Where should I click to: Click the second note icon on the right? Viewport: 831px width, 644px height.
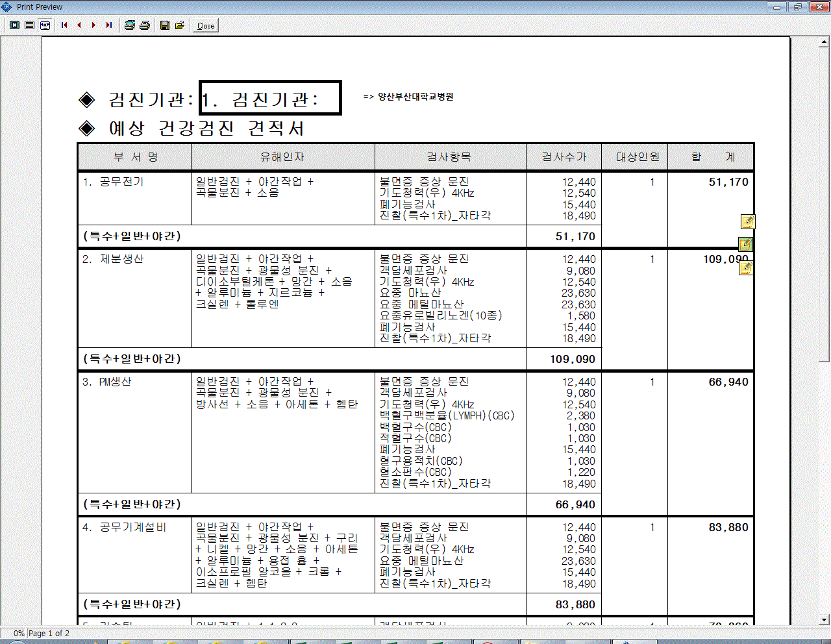745,245
